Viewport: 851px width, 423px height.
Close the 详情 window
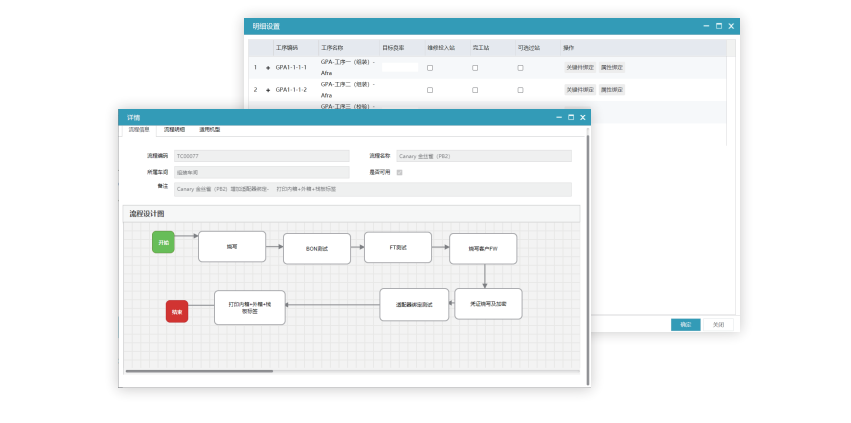click(x=582, y=117)
